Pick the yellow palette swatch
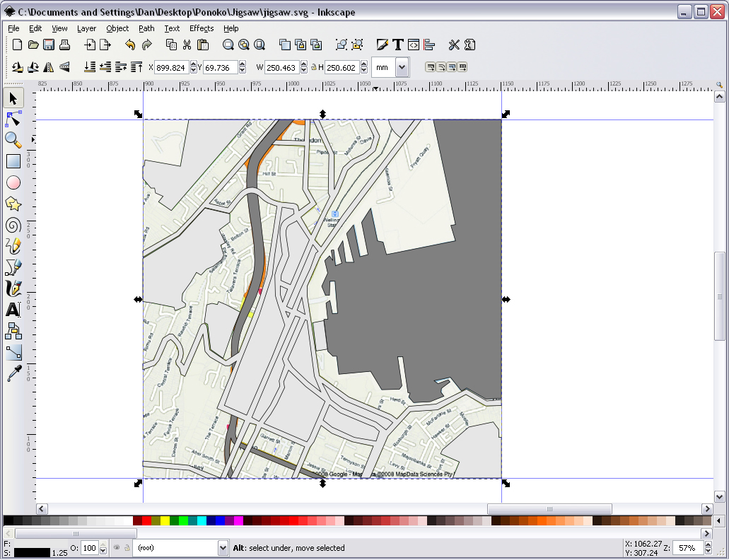The height and width of the screenshot is (560, 729). [165, 520]
